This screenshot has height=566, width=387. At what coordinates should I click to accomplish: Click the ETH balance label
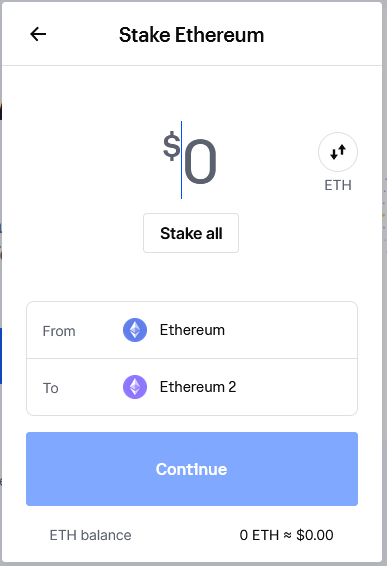coord(91,535)
